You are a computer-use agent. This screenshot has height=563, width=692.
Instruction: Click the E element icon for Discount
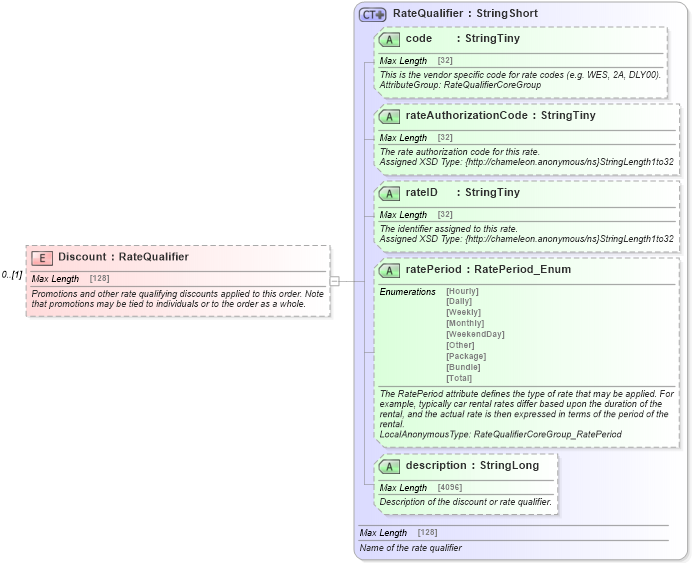(x=42, y=258)
